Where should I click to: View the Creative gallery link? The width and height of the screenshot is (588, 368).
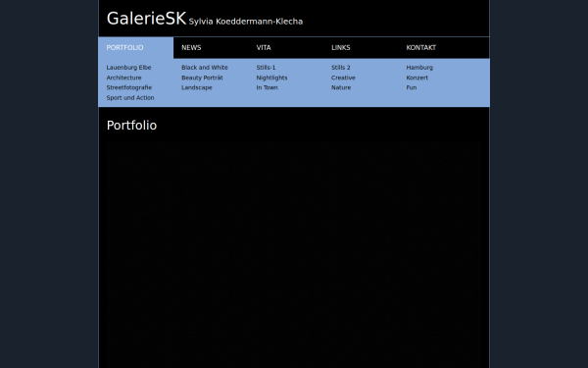coord(343,78)
